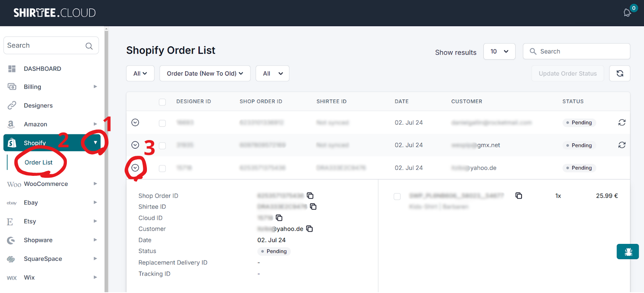644x293 pixels.
Task: Click the 25.99 € price text
Action: pyautogui.click(x=607, y=196)
